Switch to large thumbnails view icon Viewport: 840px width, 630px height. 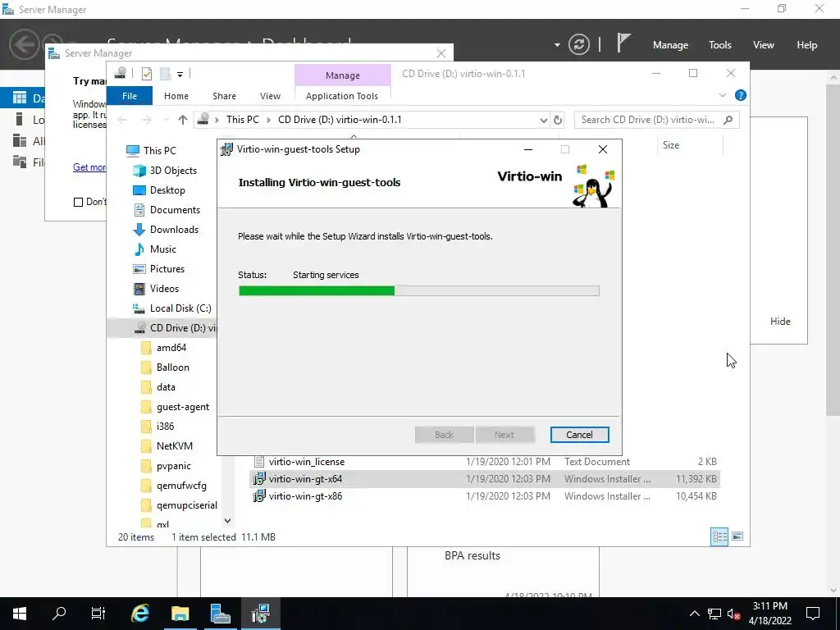pyautogui.click(x=737, y=536)
